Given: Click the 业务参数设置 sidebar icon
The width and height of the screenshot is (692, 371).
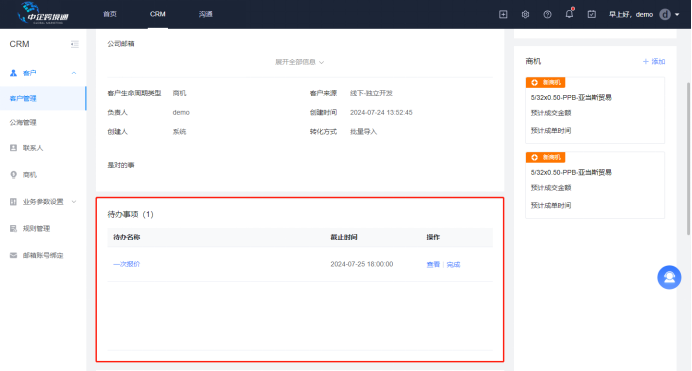Looking at the screenshot, I should (x=13, y=202).
